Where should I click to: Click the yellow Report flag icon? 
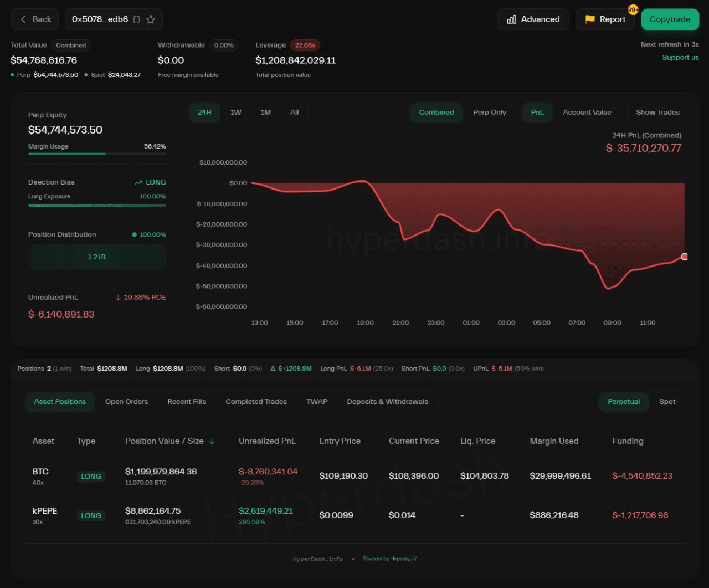[x=590, y=19]
